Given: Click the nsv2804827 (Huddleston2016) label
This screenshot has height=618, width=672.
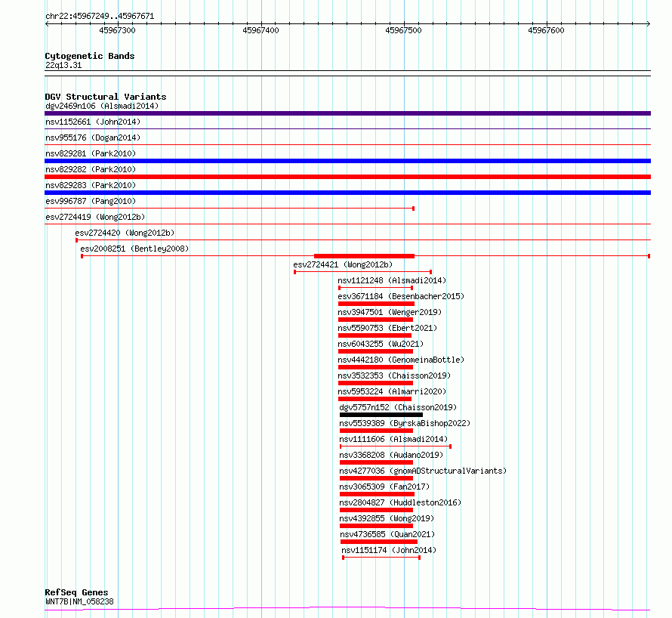Looking at the screenshot, I should (400, 502).
